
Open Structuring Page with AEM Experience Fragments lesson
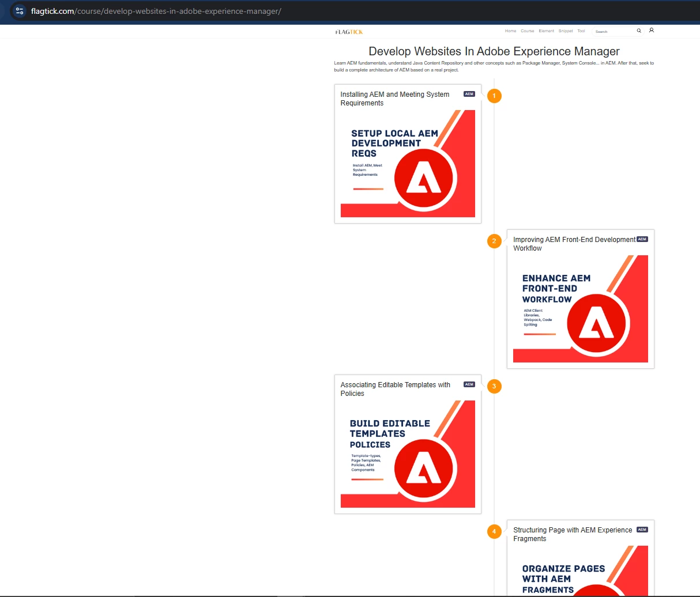tap(573, 534)
